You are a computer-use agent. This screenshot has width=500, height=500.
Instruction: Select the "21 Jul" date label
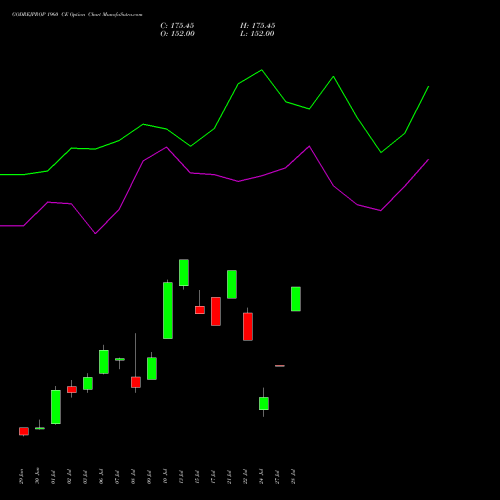click(x=229, y=477)
